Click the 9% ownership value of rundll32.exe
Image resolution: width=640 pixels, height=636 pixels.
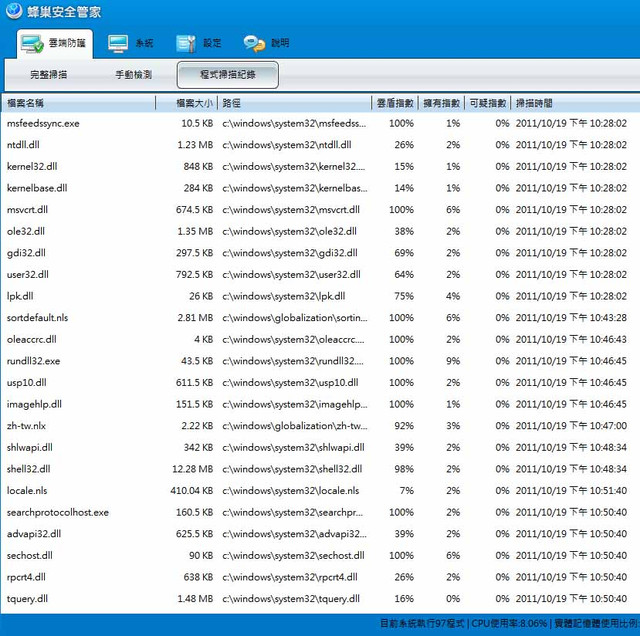click(x=453, y=361)
